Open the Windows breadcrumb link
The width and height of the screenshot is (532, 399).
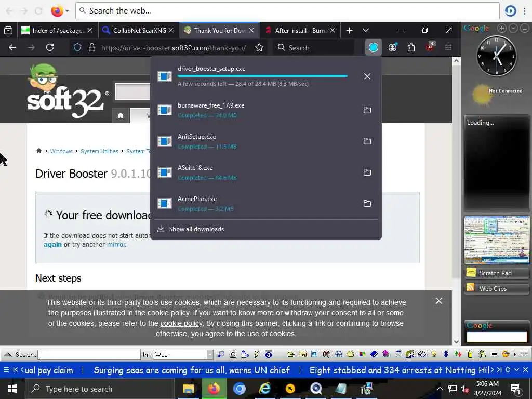[x=61, y=151]
